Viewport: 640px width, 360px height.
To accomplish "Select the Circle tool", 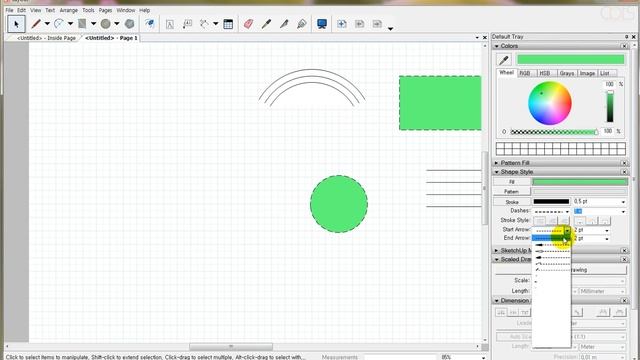I will [105, 24].
